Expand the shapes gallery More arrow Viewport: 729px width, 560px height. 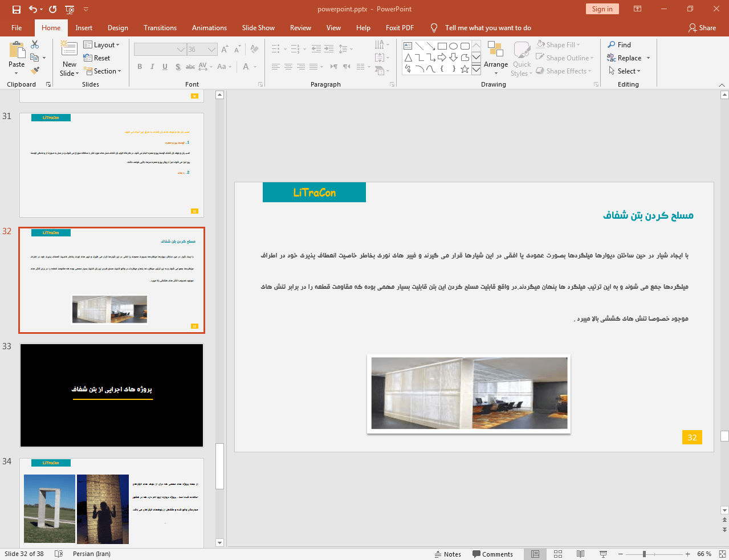coord(476,69)
